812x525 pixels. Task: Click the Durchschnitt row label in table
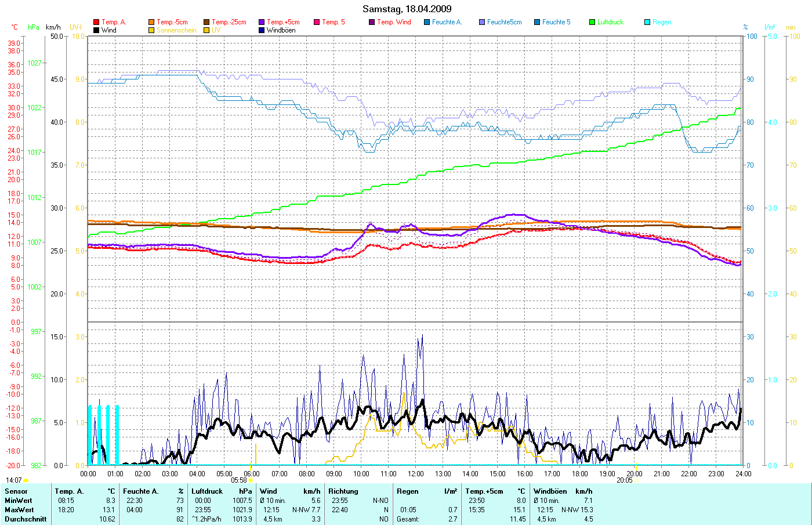[26, 519]
